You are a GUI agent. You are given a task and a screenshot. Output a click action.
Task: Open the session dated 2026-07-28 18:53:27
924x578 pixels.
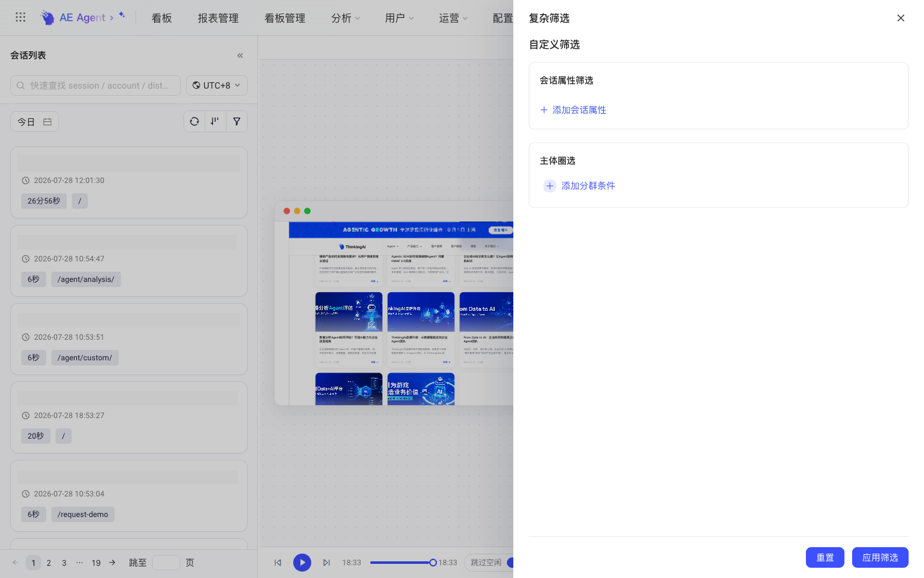pyautogui.click(x=129, y=417)
